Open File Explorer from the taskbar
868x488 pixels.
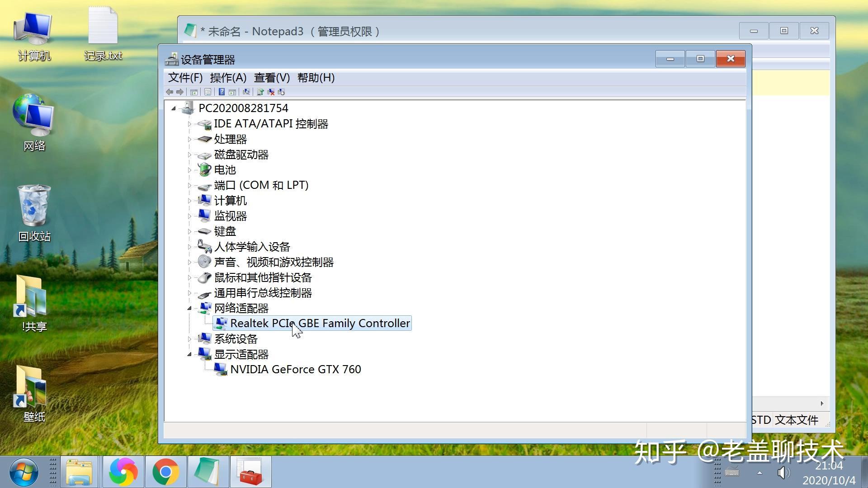[79, 472]
